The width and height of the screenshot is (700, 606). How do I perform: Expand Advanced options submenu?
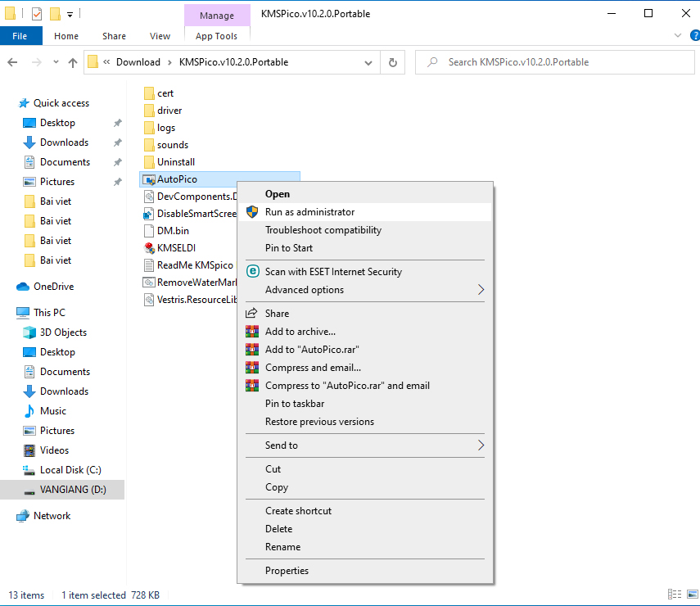coord(365,290)
